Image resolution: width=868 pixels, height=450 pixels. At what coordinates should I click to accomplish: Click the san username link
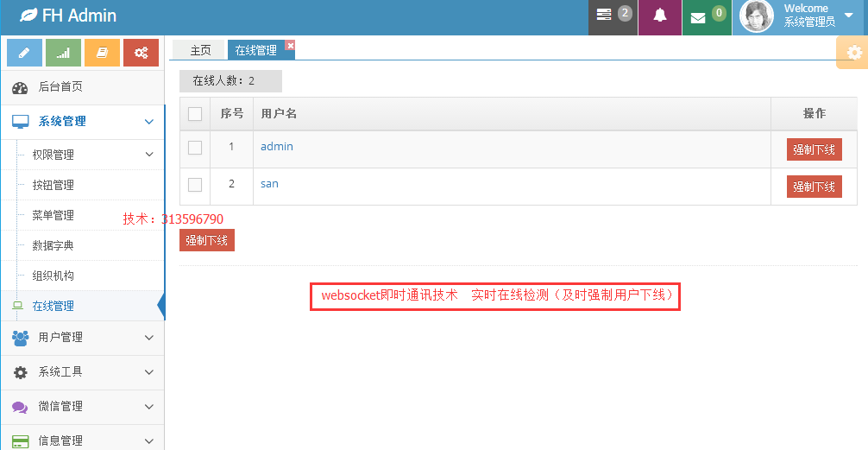[269, 183]
